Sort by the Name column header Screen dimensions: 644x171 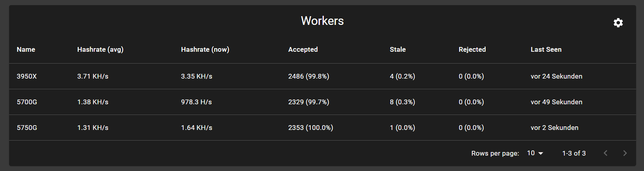pyautogui.click(x=26, y=49)
